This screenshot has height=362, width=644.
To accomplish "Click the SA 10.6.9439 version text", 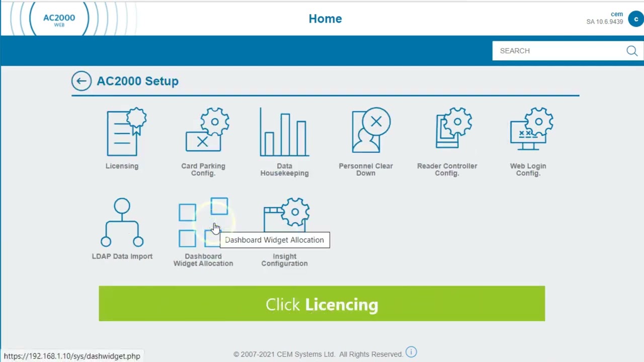I will [x=605, y=22].
